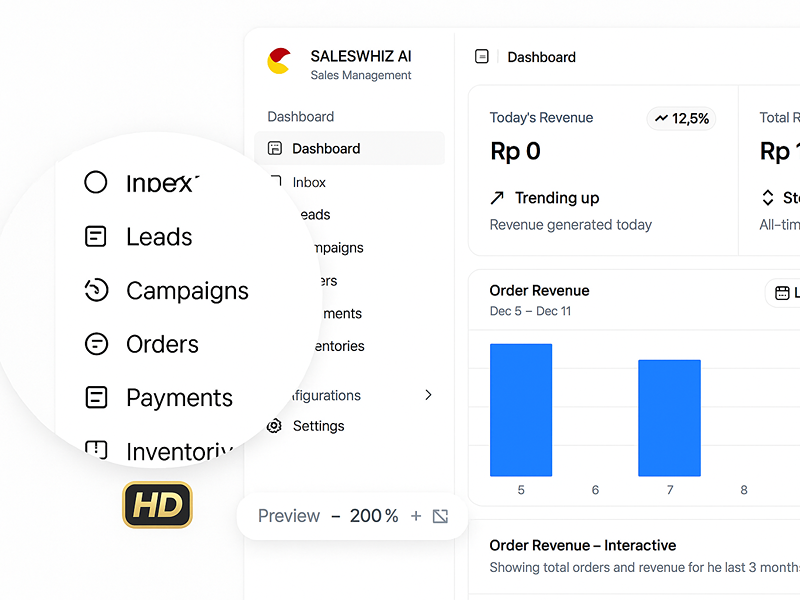
Task: Click the Dashboard item icon in sidebar
Action: click(275, 148)
